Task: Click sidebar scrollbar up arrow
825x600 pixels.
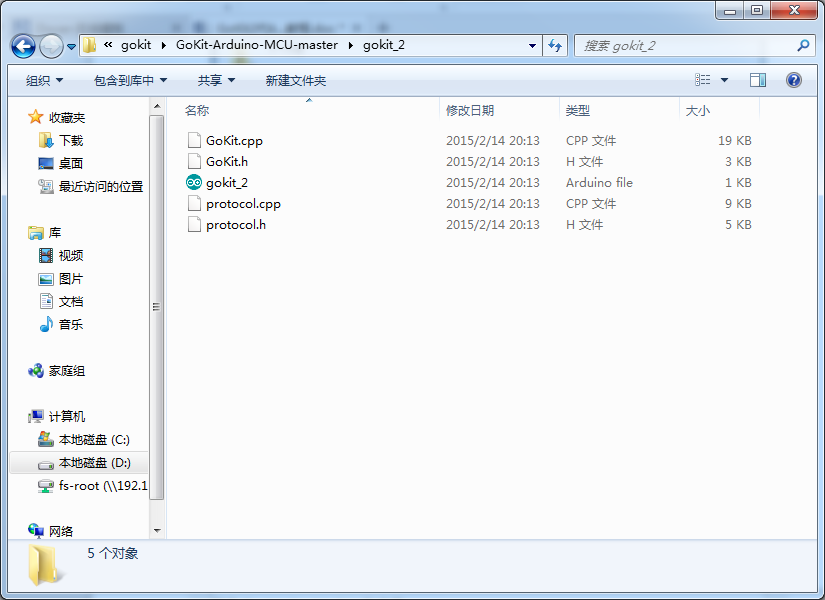Action: 157,106
